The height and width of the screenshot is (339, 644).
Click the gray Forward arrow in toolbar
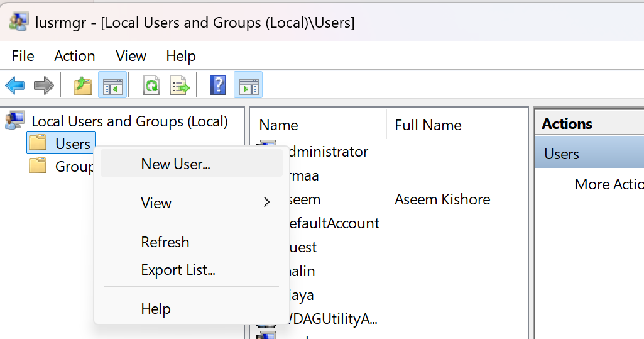(x=43, y=86)
